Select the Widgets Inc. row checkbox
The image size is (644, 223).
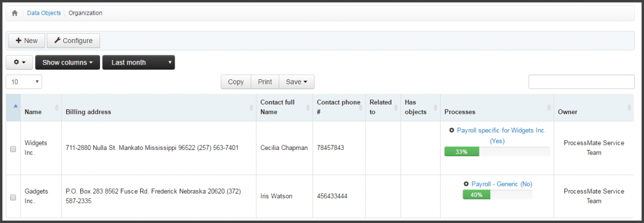coord(13,149)
